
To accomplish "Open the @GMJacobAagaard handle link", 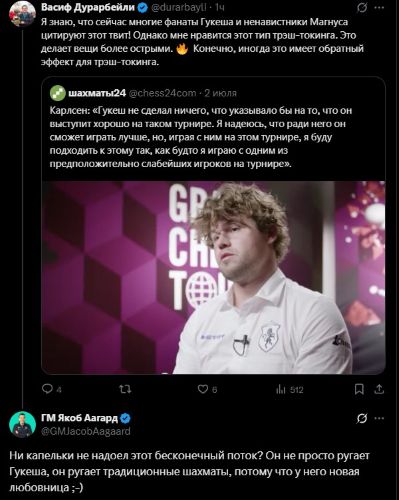I will [86, 431].
